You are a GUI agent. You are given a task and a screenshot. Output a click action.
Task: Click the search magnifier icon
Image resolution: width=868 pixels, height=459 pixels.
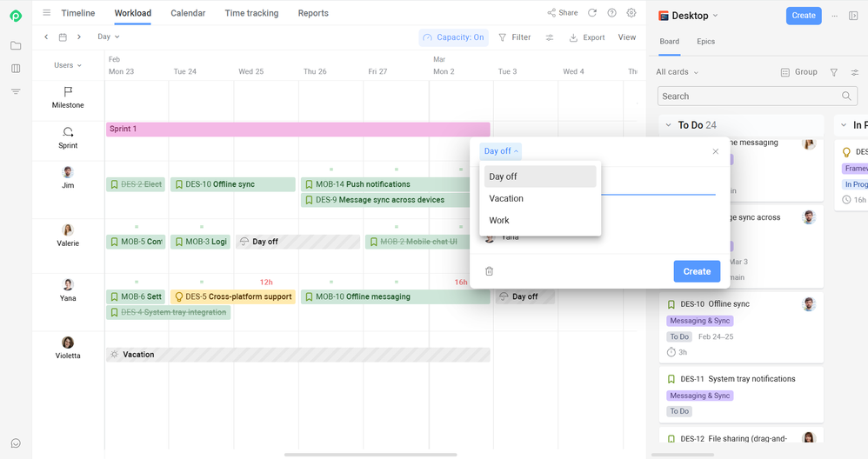(x=846, y=96)
